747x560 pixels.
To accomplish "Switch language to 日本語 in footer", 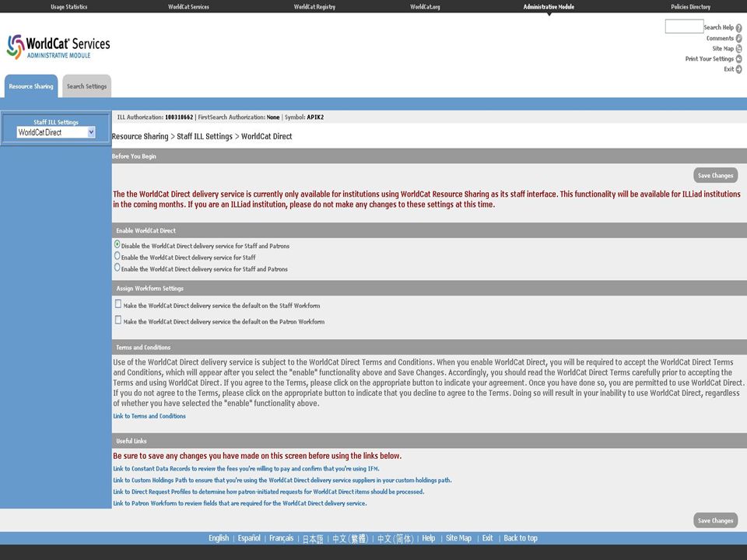I will pyautogui.click(x=313, y=538).
